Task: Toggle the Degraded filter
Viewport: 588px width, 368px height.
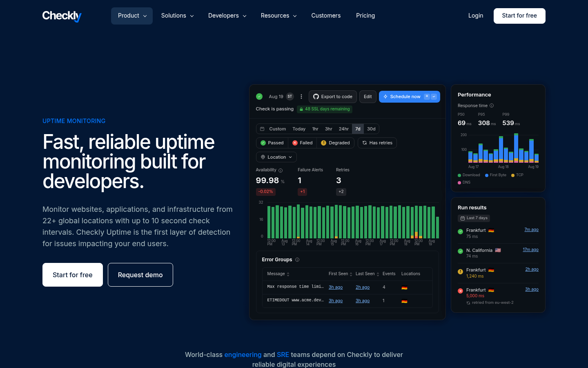Action: pos(335,143)
